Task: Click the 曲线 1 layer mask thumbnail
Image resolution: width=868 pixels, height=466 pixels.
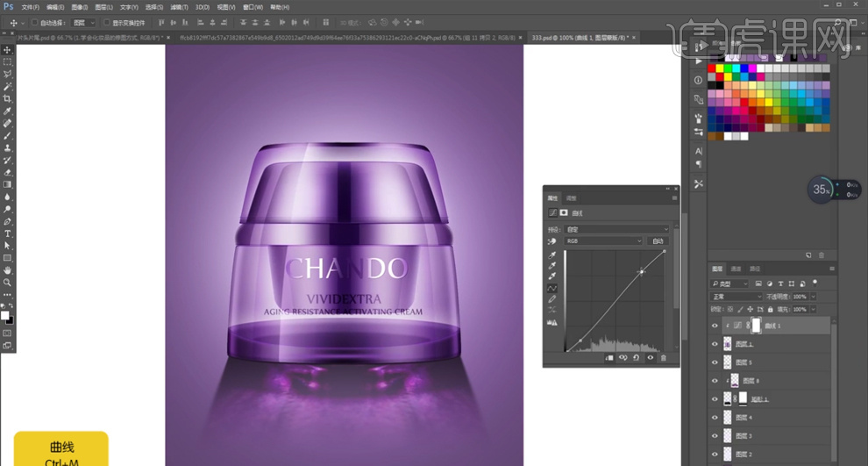Action: point(756,326)
